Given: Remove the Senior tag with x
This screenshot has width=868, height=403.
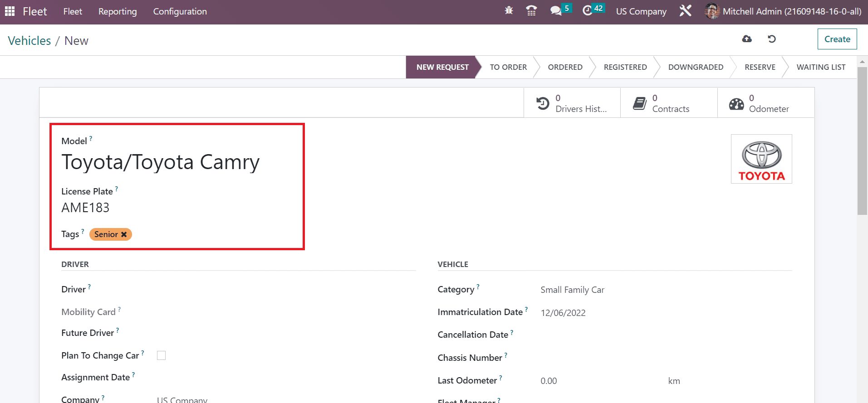Looking at the screenshot, I should point(124,234).
